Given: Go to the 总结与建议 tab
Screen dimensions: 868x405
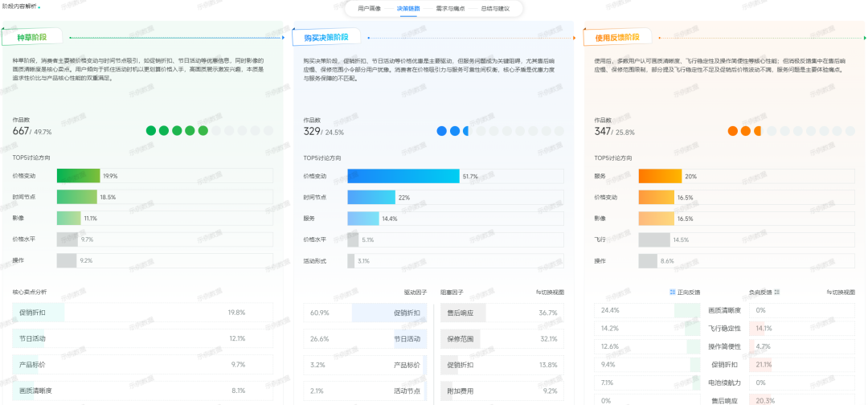Looking at the screenshot, I should pos(495,9).
